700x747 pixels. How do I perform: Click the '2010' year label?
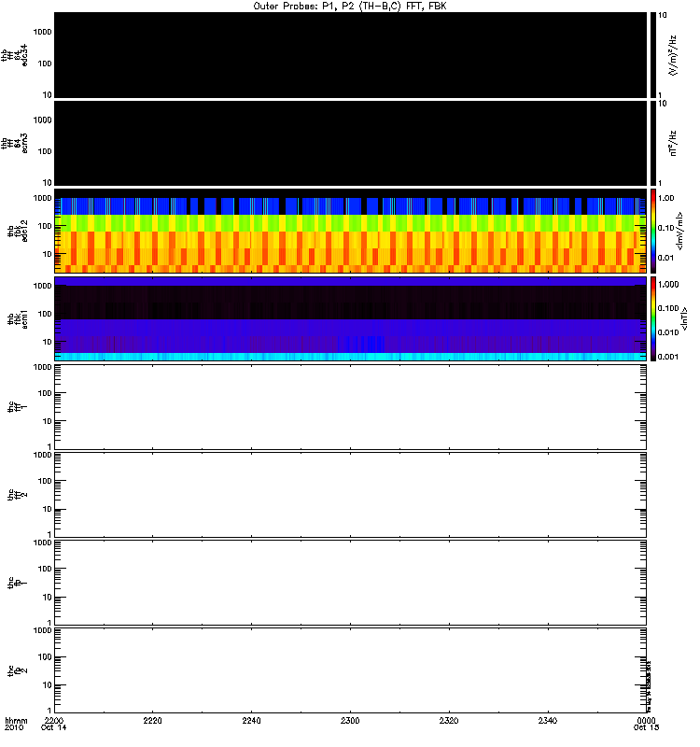14,727
